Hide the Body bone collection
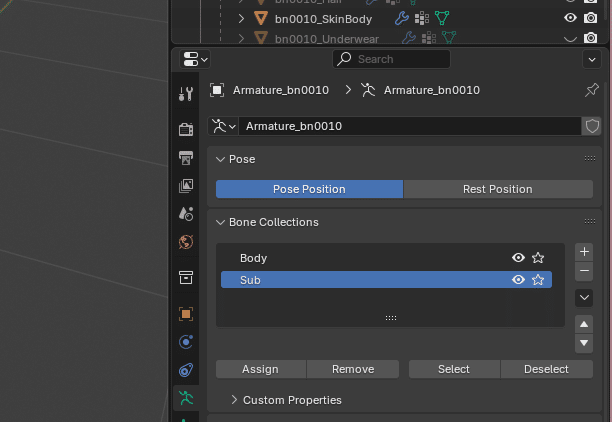This screenshot has width=612, height=422. pyautogui.click(x=518, y=258)
